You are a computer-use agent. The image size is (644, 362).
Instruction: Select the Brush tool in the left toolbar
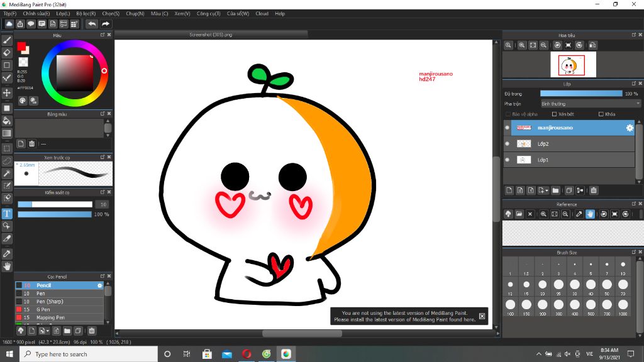pos(7,40)
